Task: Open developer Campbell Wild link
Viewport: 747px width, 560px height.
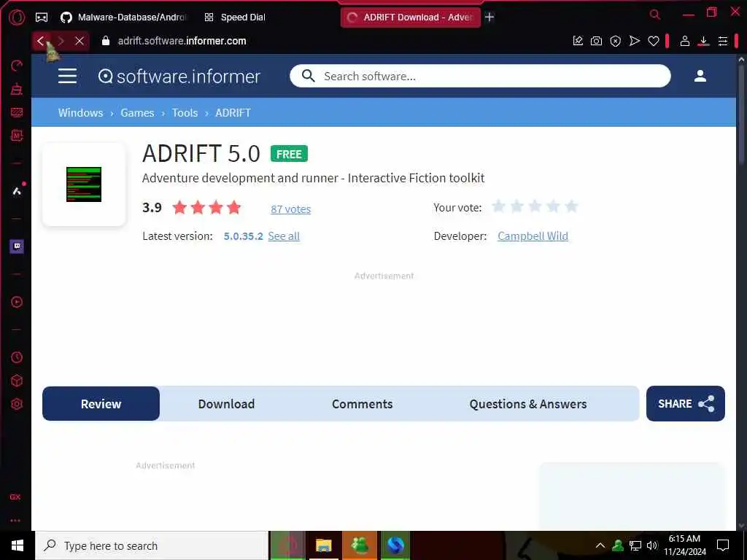Action: pyautogui.click(x=533, y=236)
